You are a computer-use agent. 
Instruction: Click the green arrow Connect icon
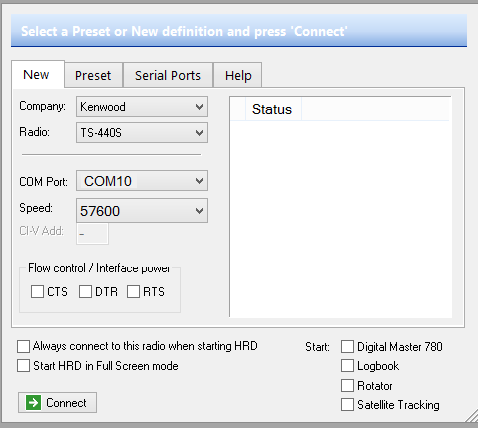coord(33,403)
